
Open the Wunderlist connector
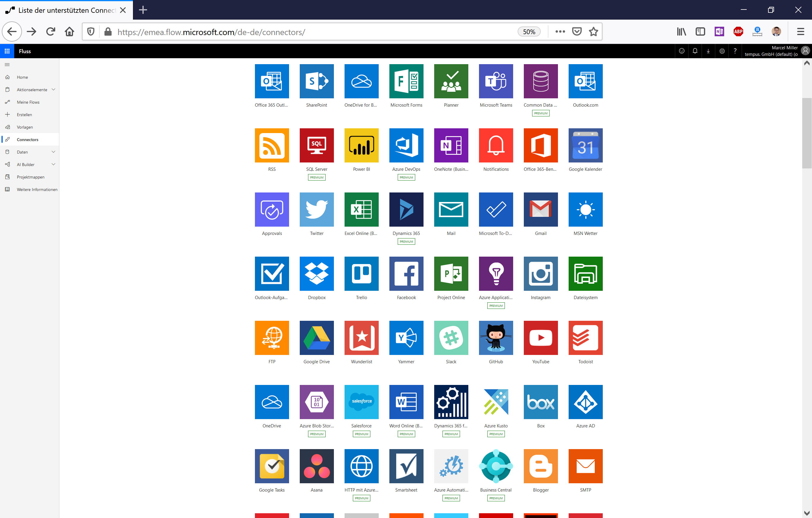(361, 338)
